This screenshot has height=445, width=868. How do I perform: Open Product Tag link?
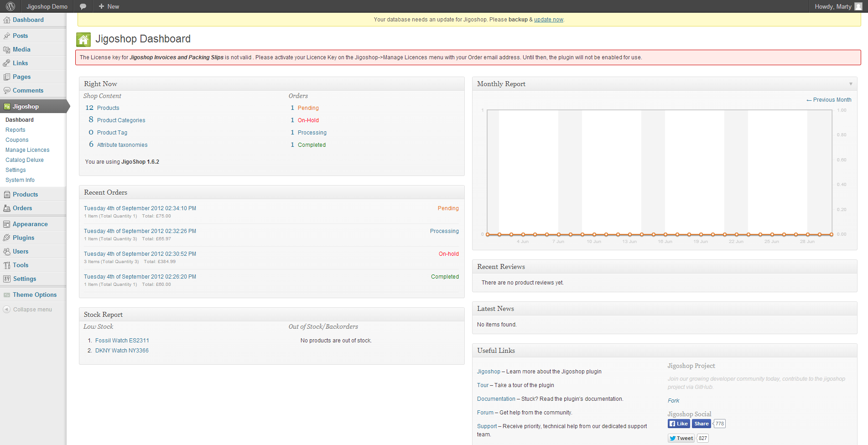(x=112, y=133)
